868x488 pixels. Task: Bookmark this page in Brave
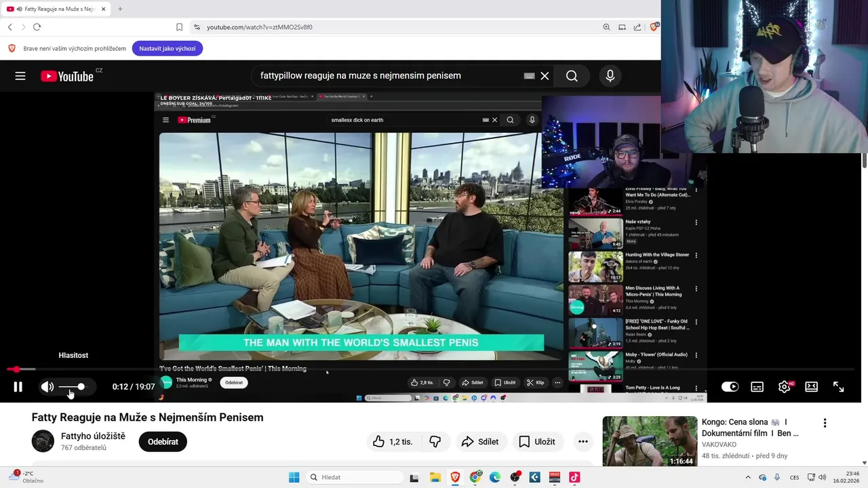pos(179,27)
